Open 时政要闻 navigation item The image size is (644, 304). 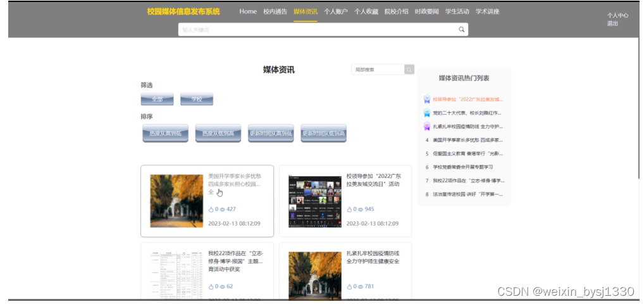427,11
